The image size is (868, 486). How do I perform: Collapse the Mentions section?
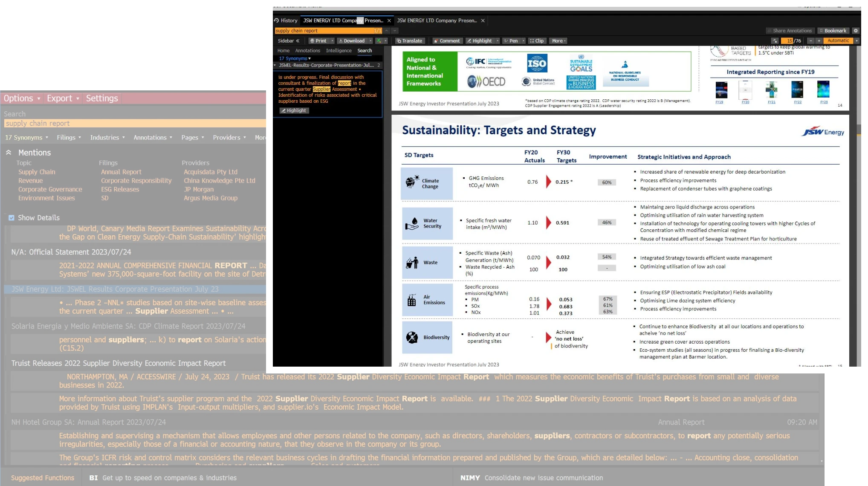coord(9,153)
